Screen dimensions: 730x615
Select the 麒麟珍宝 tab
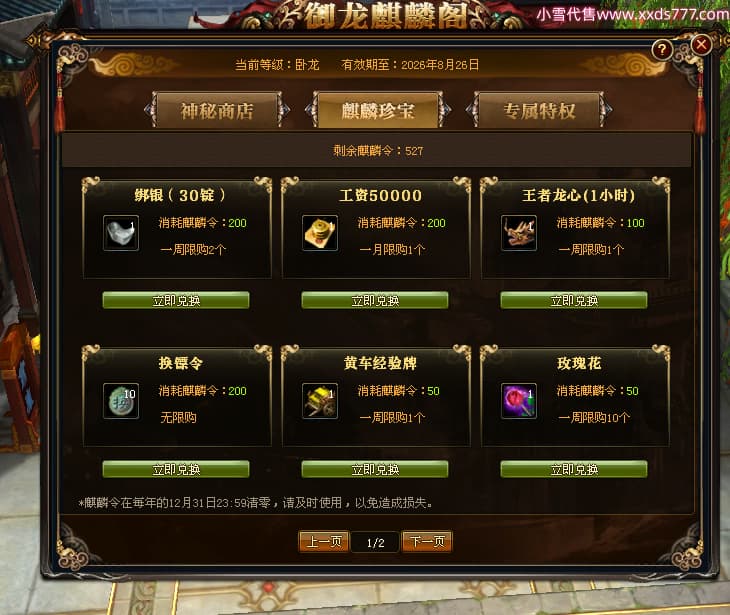(378, 110)
